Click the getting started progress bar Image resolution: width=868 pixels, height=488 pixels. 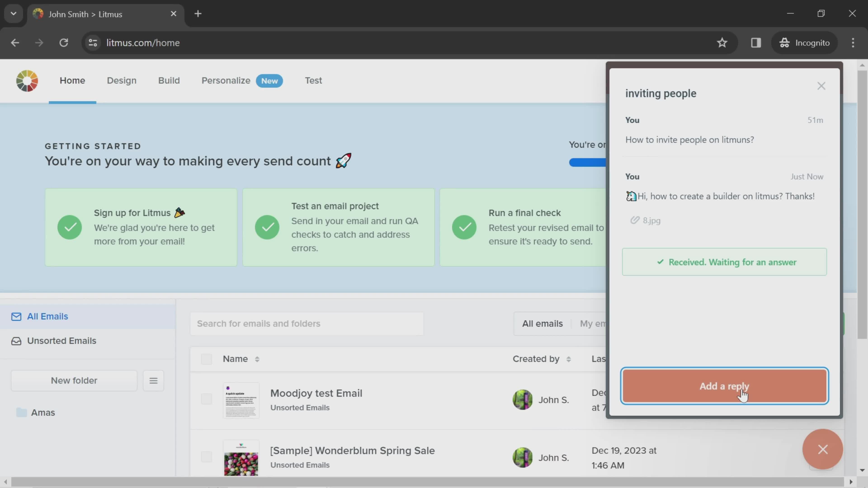(587, 163)
